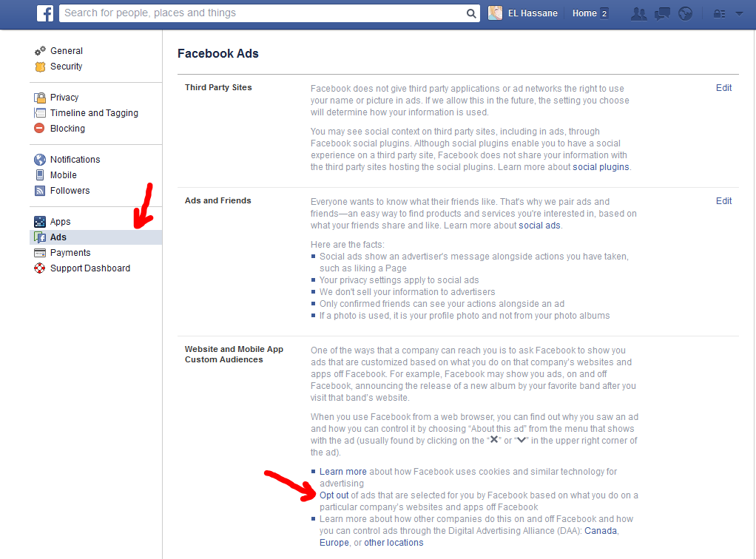This screenshot has width=756, height=559.
Task: Click the Apps icon in sidebar
Action: click(x=40, y=222)
